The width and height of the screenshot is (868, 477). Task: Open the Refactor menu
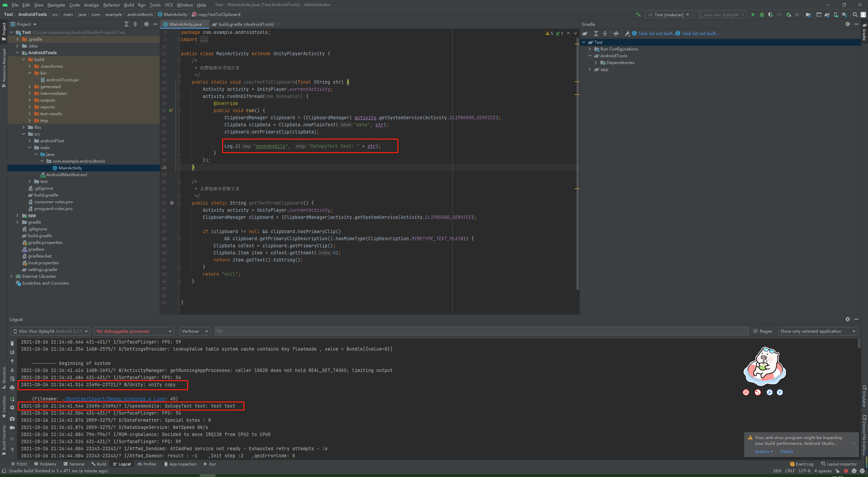(x=112, y=5)
